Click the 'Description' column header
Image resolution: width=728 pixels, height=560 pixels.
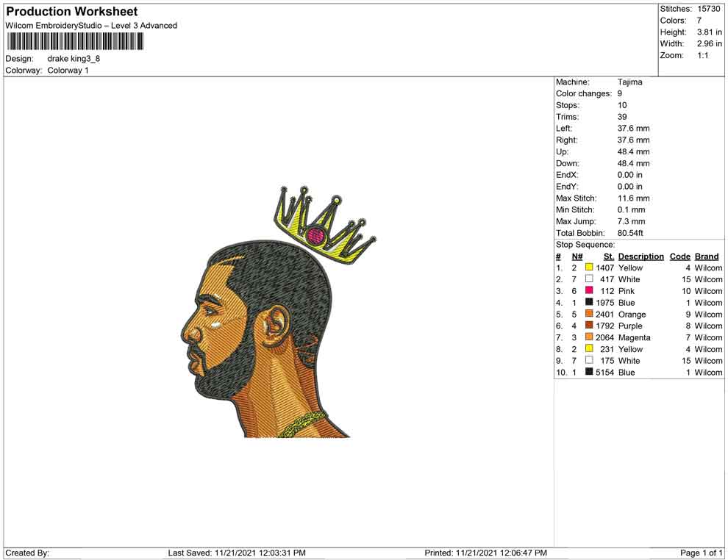coord(641,256)
